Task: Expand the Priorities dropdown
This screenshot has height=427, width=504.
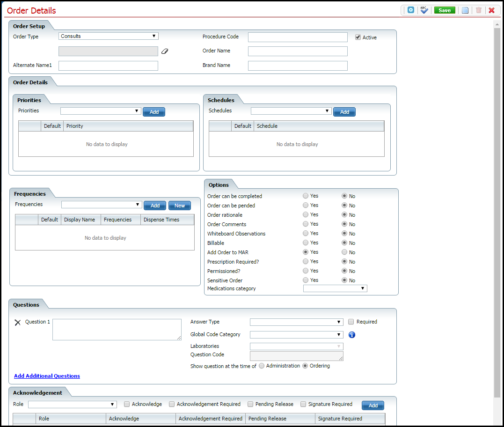Action: click(x=101, y=111)
